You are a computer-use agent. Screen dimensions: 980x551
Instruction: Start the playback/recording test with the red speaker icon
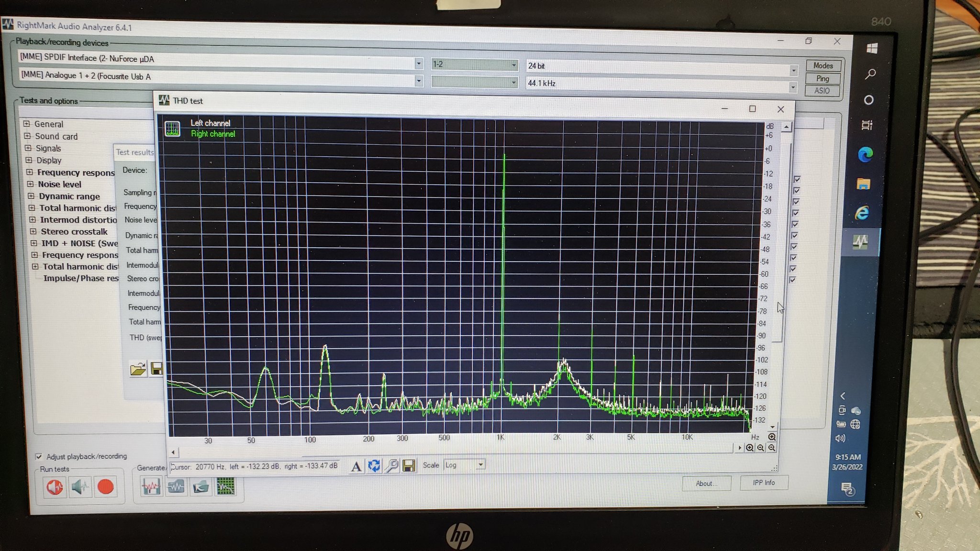(x=55, y=487)
